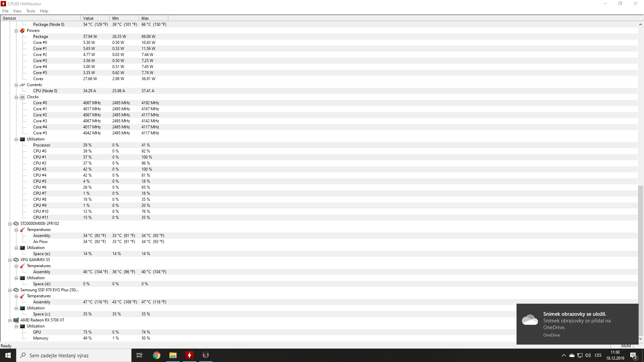Click the Samsung SSD 970 EVO drive icon
644x362 pixels.
click(16, 290)
